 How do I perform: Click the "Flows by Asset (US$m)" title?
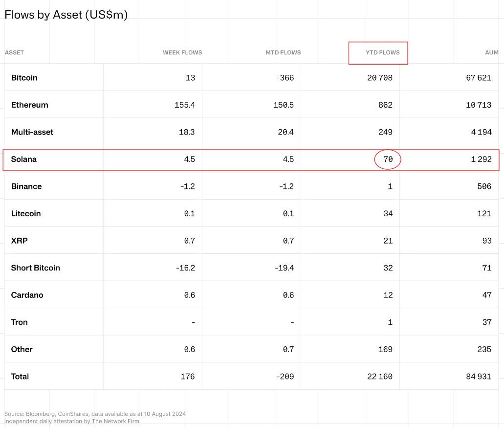point(66,15)
